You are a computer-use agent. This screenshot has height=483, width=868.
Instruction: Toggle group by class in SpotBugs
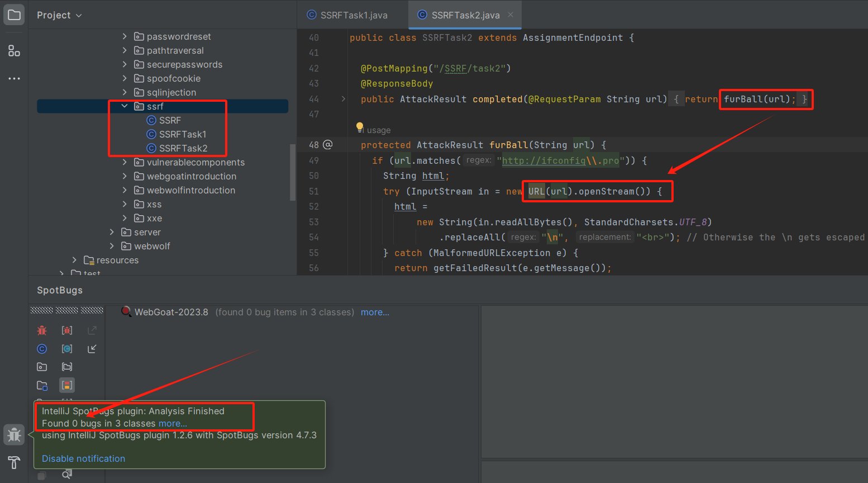[67, 349]
